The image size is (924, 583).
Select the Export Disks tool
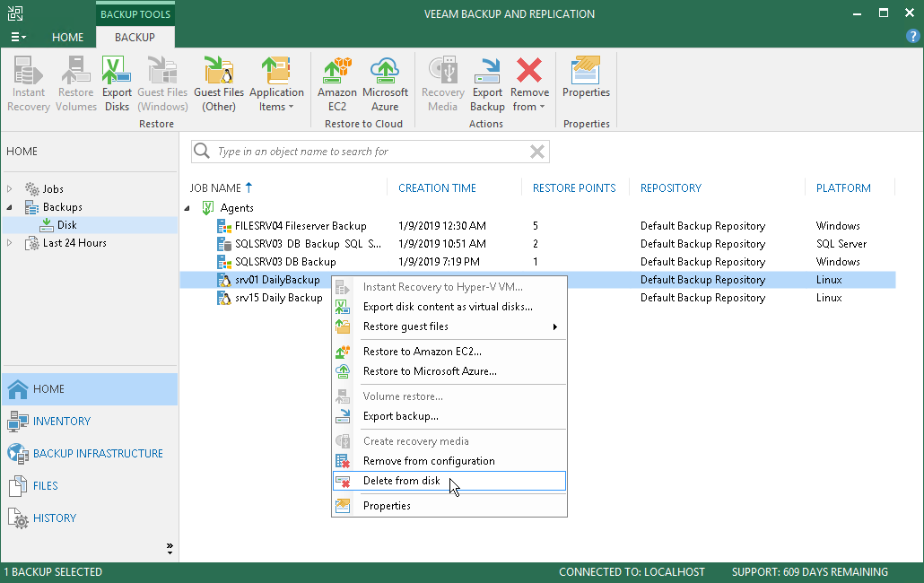click(x=117, y=83)
